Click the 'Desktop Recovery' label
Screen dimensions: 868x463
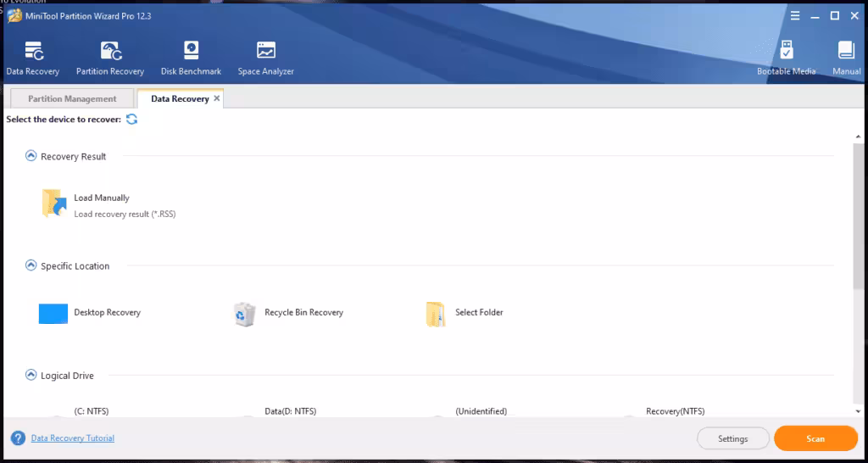point(108,312)
